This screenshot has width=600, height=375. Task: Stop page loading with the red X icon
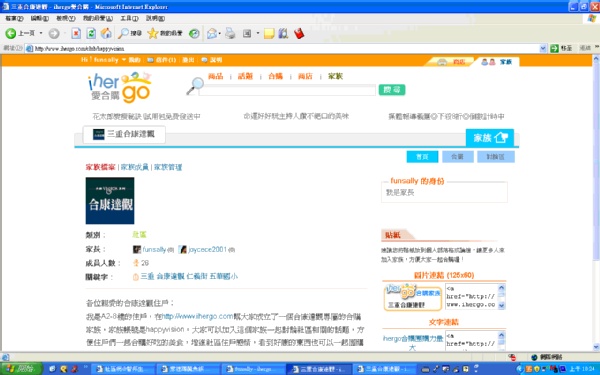(x=76, y=33)
